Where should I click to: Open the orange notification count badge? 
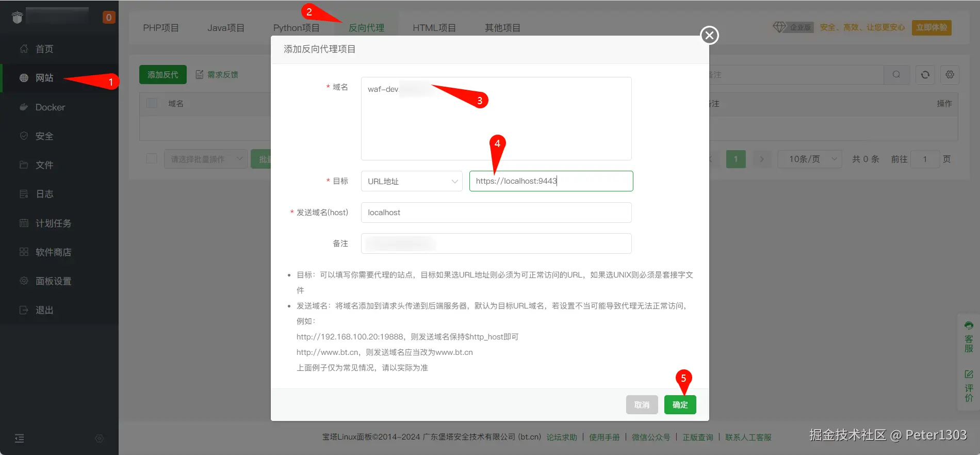[109, 18]
